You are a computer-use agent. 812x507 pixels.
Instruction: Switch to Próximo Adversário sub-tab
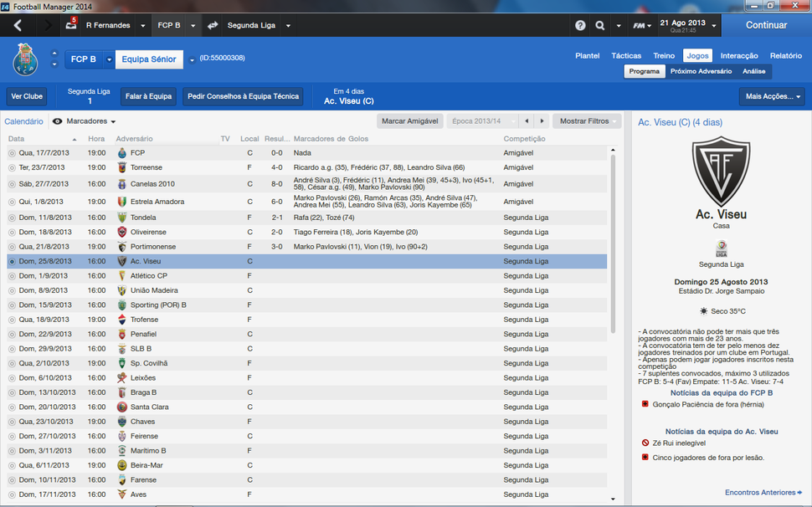click(701, 71)
